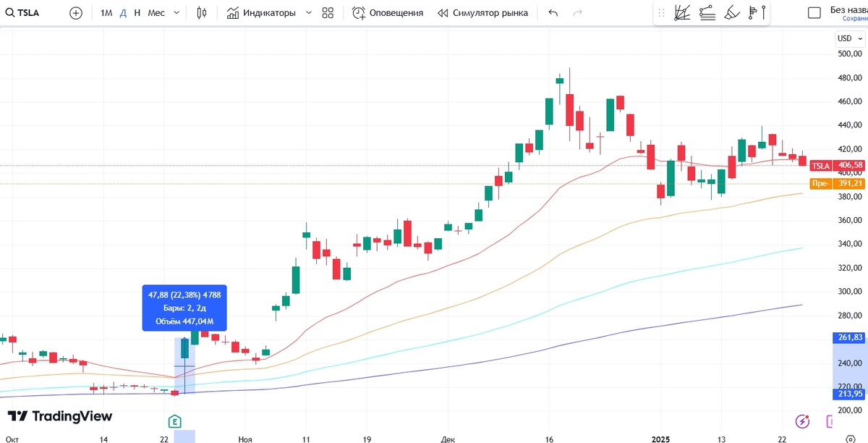868x443 pixels.
Task: Open the earnings E marker
Action: click(x=174, y=421)
